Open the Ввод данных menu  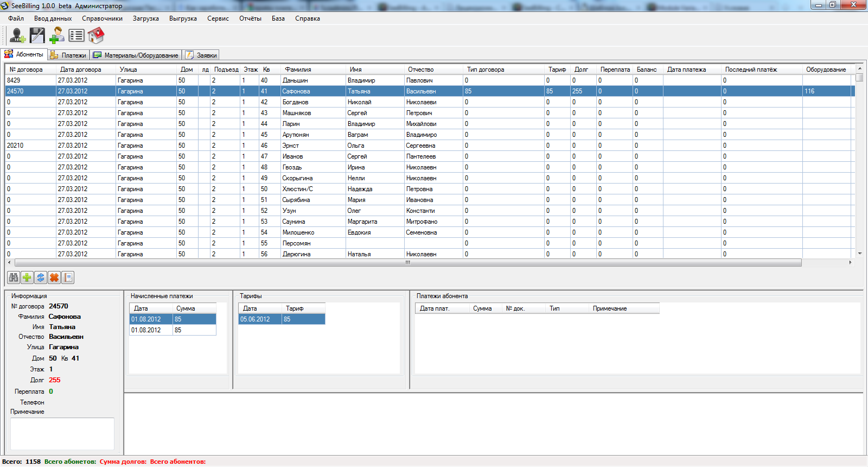pyautogui.click(x=53, y=18)
